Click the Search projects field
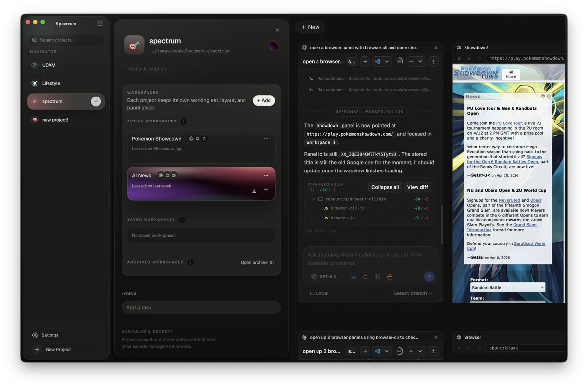This screenshot has width=588, height=389. coord(66,40)
